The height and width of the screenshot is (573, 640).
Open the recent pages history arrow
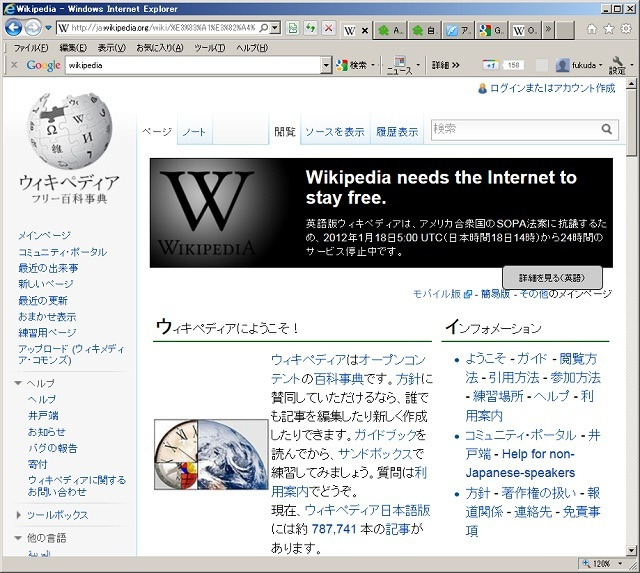click(48, 28)
